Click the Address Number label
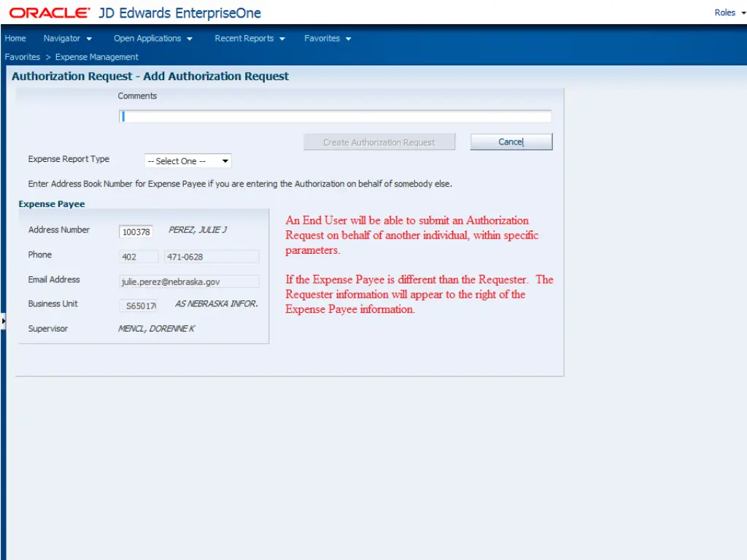Image resolution: width=747 pixels, height=560 pixels. pos(58,230)
